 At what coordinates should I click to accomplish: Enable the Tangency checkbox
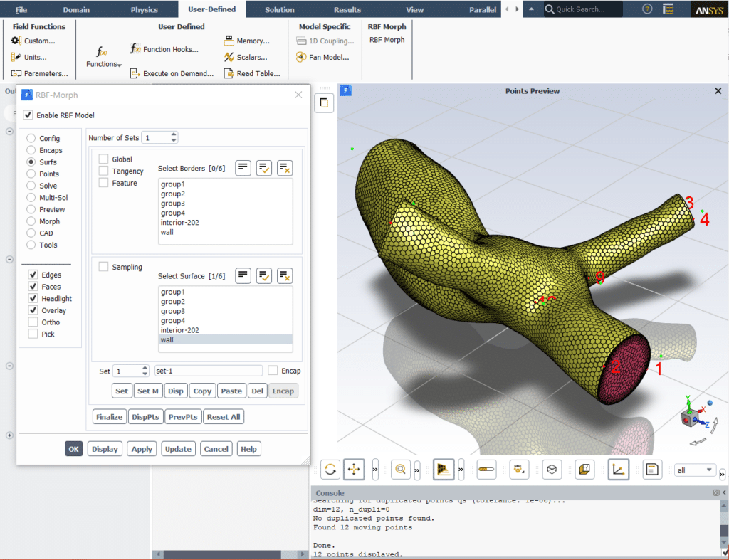104,171
